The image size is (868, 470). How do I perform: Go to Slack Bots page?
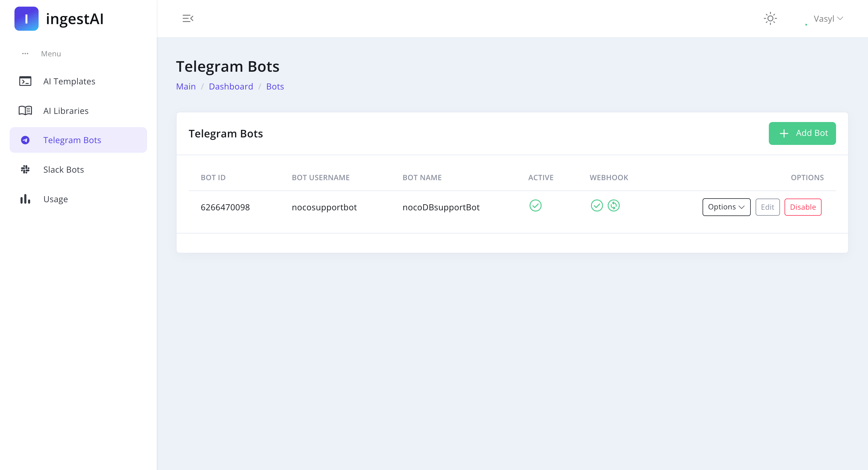pyautogui.click(x=78, y=169)
